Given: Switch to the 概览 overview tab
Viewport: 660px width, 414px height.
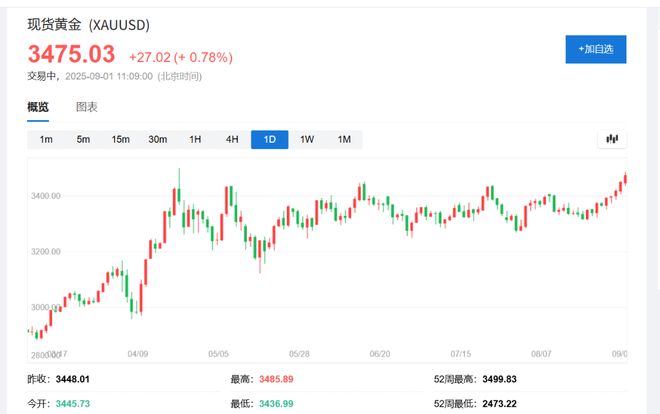Looking at the screenshot, I should tap(38, 107).
